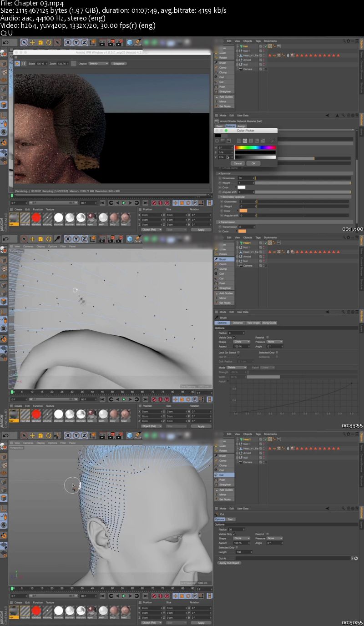This screenshot has height=626, width=364.
Task: Open Cameras menu in 00:33:55 viewport
Action: coord(28,246)
